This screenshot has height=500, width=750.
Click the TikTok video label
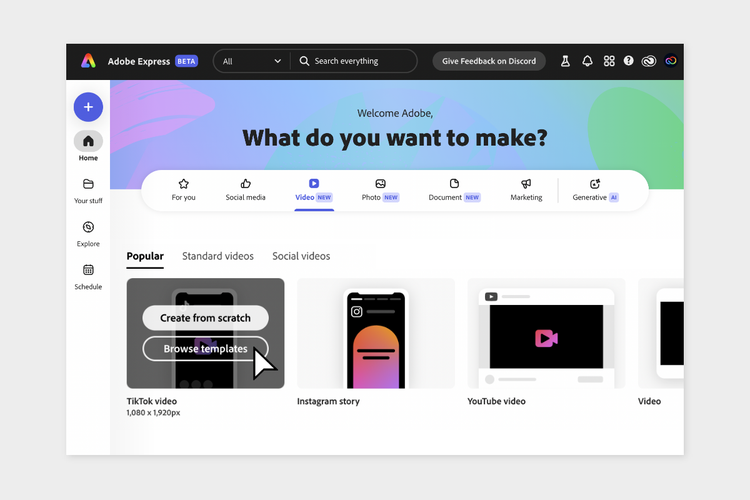152,401
